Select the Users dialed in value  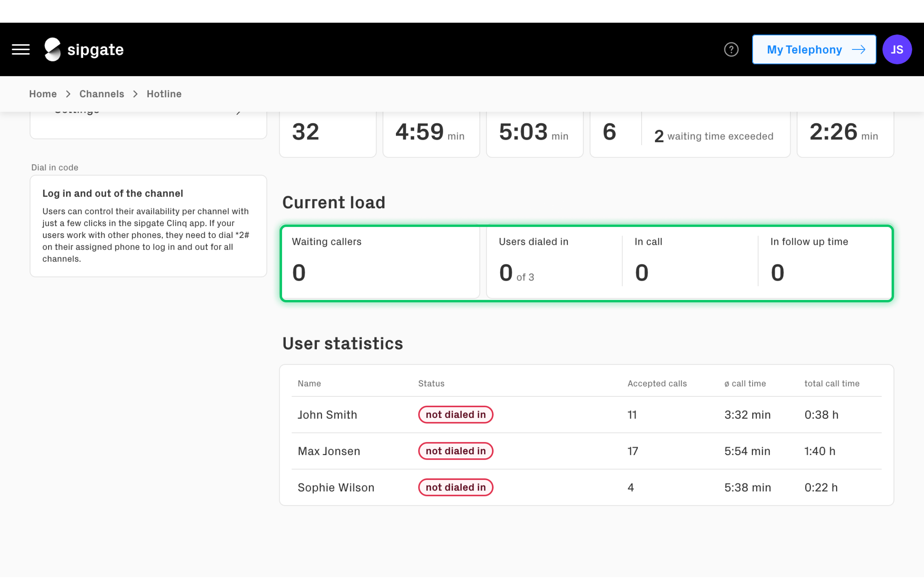click(517, 273)
